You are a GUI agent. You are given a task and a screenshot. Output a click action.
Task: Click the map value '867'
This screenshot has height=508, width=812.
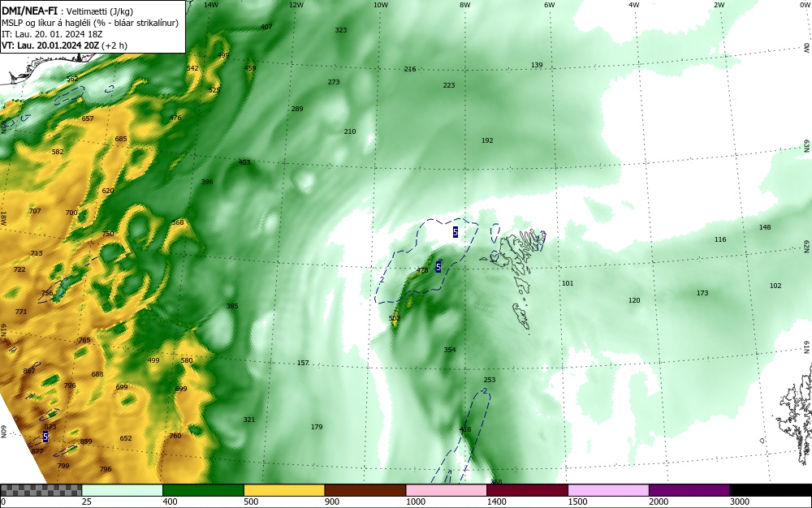click(x=29, y=371)
